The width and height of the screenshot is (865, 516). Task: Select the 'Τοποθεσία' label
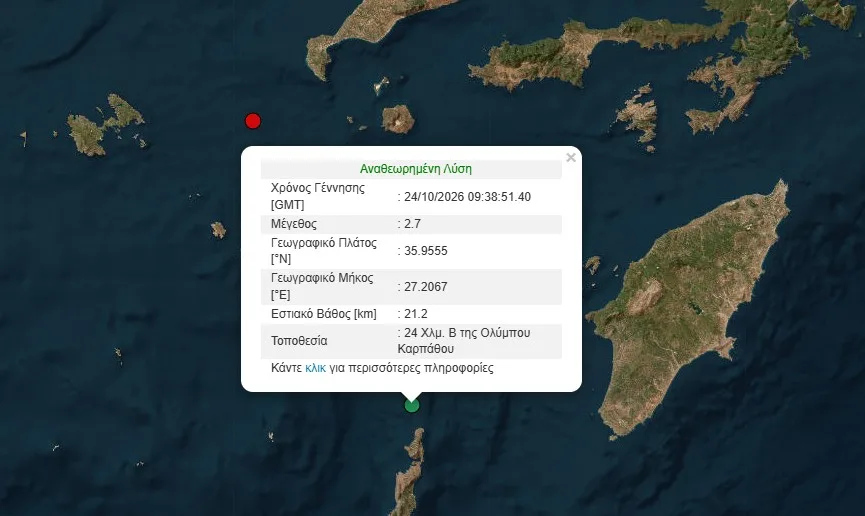click(x=299, y=341)
